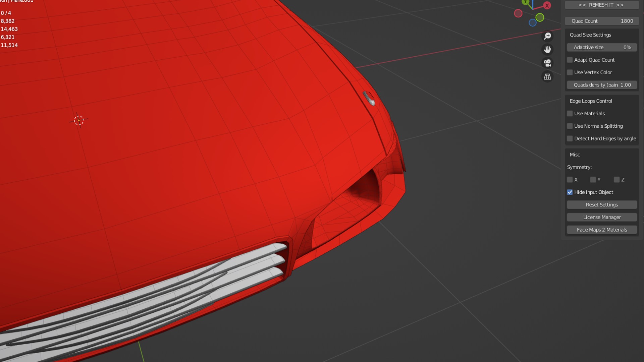The height and width of the screenshot is (362, 644).
Task: Click the red X axis gizmo ball
Action: click(547, 5)
